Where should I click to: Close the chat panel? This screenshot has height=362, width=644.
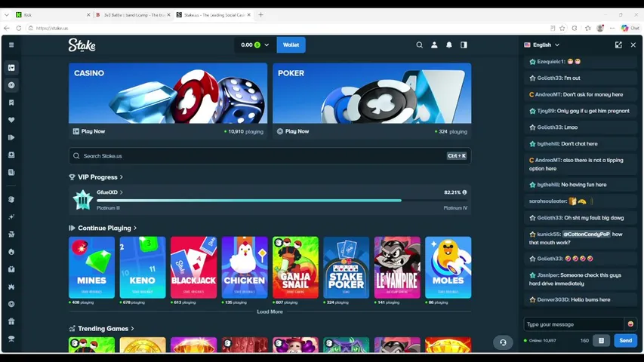(x=633, y=44)
